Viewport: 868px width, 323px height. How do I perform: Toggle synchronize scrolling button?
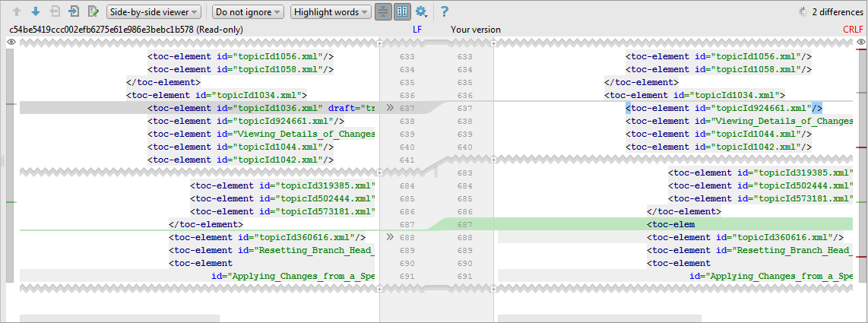pyautogui.click(x=402, y=11)
